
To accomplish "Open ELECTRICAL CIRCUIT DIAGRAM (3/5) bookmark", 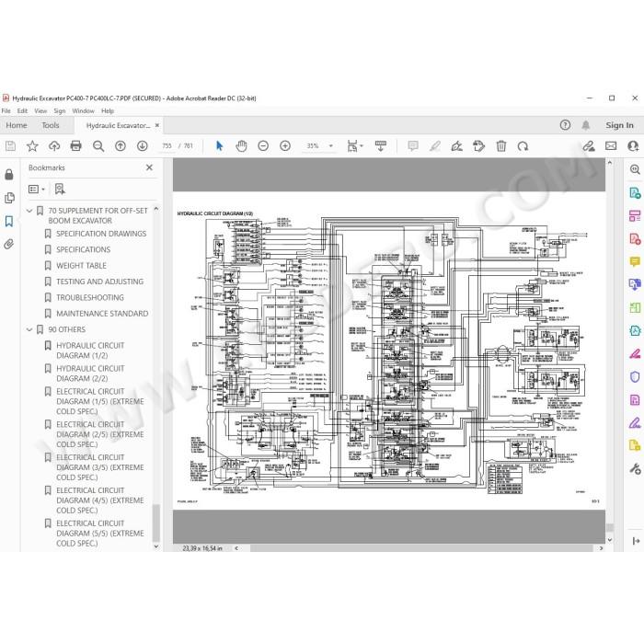I will 99,467.
